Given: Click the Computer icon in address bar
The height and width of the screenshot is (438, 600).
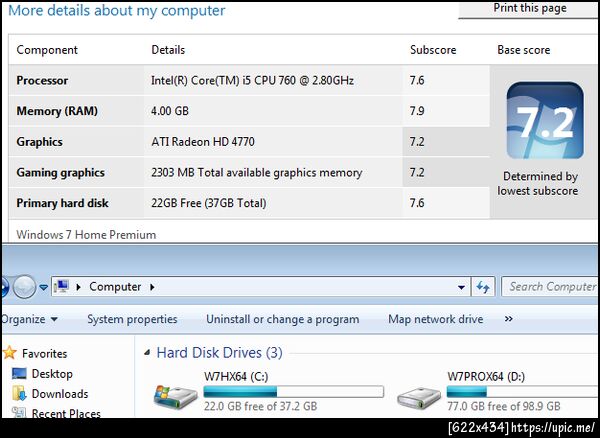Looking at the screenshot, I should (61, 286).
